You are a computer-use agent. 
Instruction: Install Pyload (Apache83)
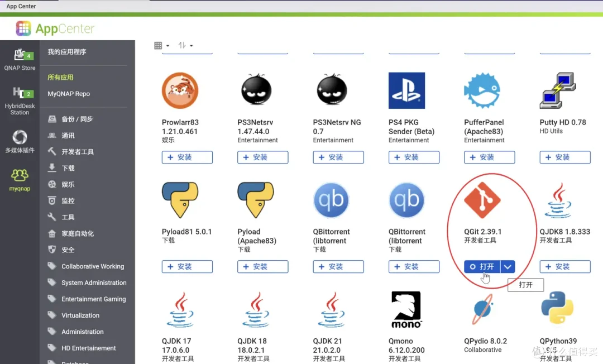point(262,267)
